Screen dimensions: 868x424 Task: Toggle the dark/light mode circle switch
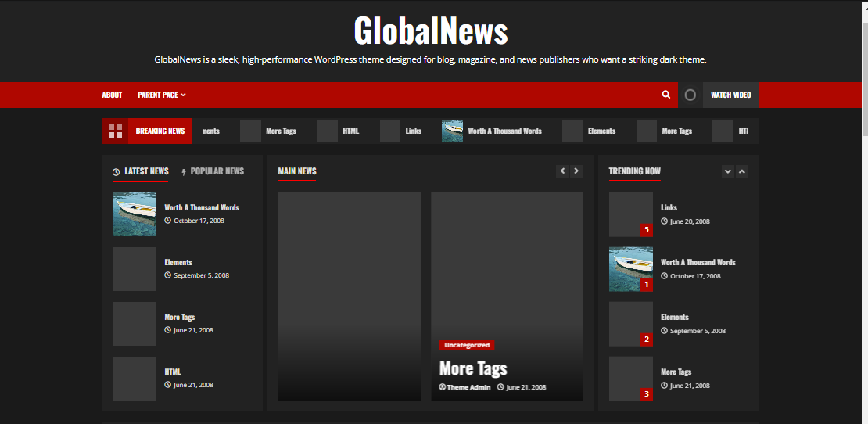690,95
